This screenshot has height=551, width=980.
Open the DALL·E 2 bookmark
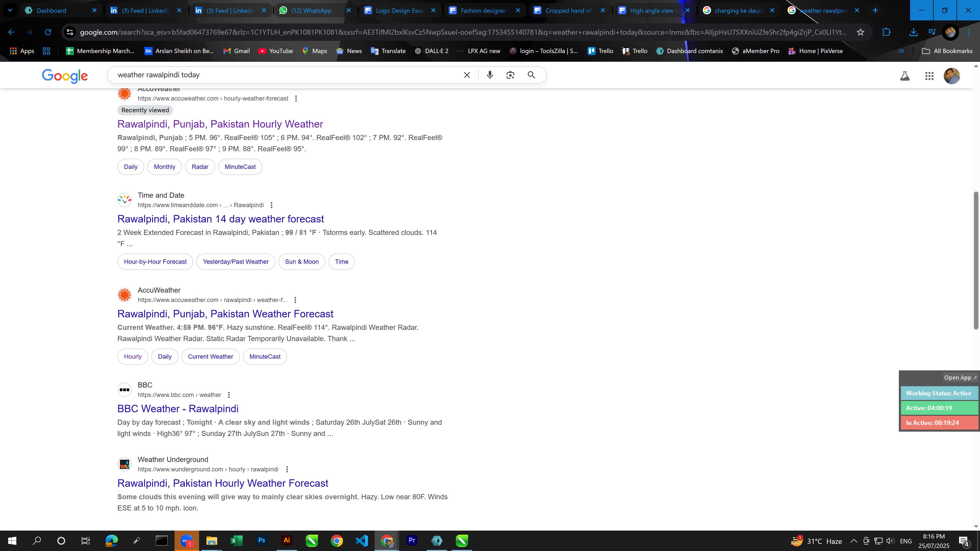tap(431, 51)
